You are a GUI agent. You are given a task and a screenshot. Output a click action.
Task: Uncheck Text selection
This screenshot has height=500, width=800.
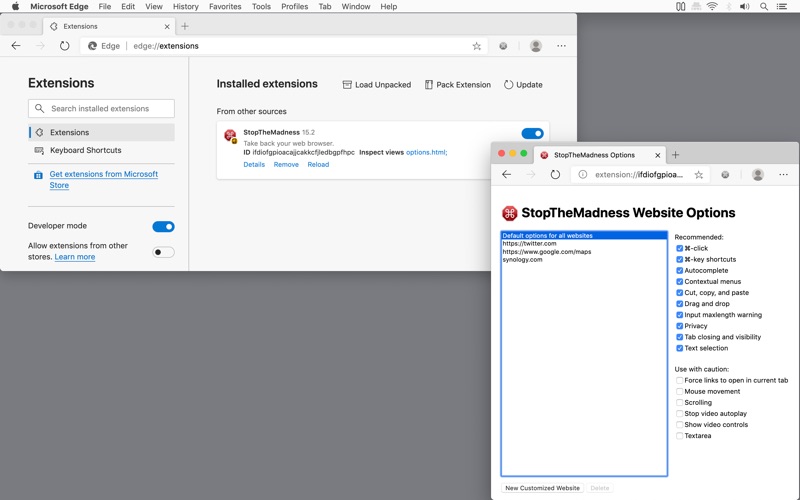click(680, 348)
